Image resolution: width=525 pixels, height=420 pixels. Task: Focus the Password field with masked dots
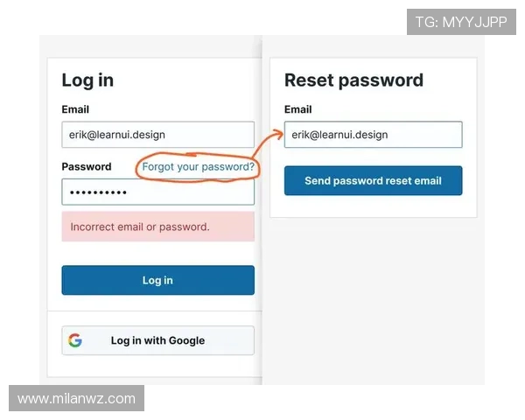click(x=157, y=192)
